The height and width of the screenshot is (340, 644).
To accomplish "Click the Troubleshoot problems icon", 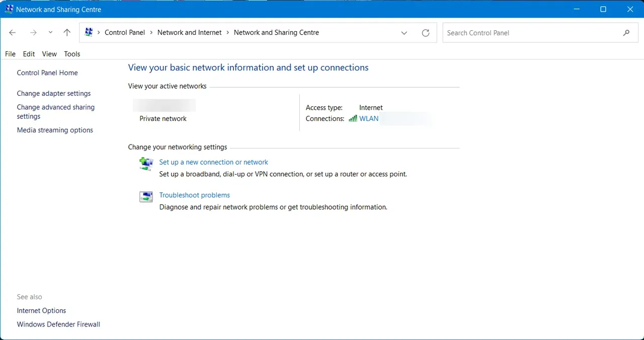I will click(x=146, y=197).
